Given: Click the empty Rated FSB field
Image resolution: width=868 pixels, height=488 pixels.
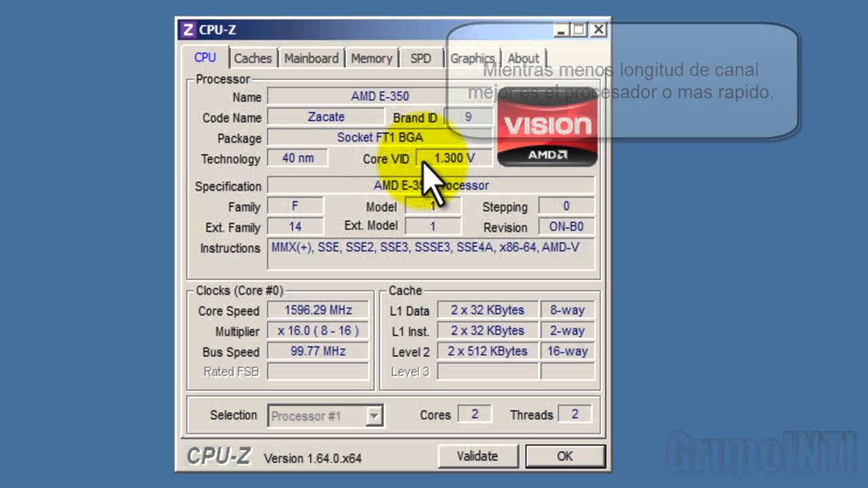Looking at the screenshot, I should [318, 371].
